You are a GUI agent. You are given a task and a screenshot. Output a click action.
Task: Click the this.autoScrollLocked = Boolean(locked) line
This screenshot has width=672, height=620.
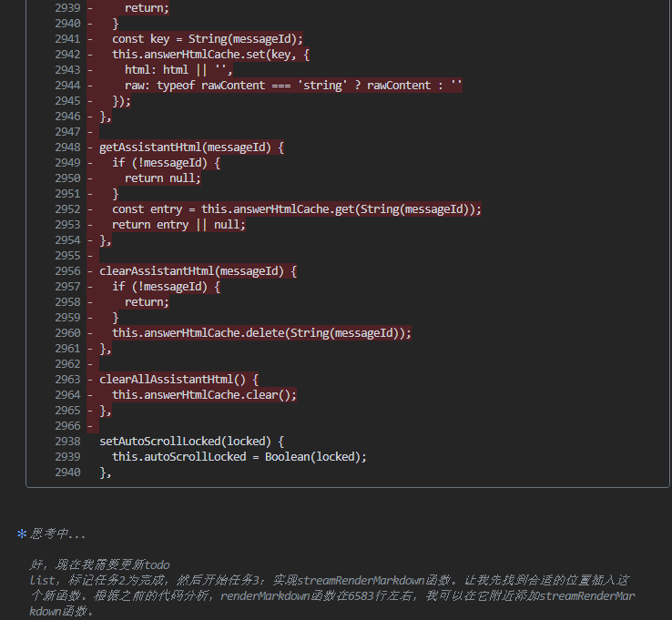pyautogui.click(x=239, y=457)
